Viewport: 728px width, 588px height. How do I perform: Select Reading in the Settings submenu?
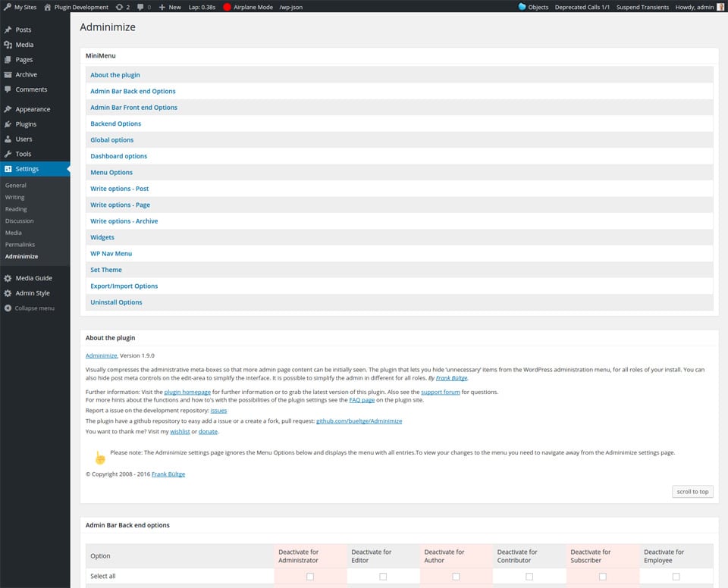[16, 209]
